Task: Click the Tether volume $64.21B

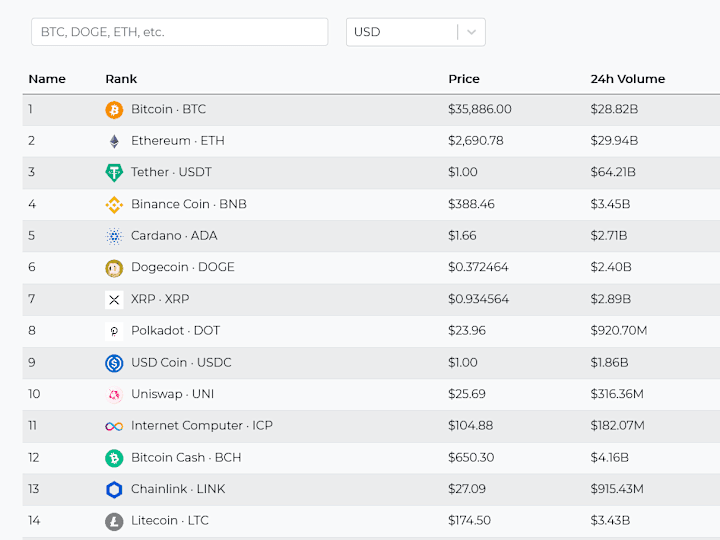Action: point(613,172)
